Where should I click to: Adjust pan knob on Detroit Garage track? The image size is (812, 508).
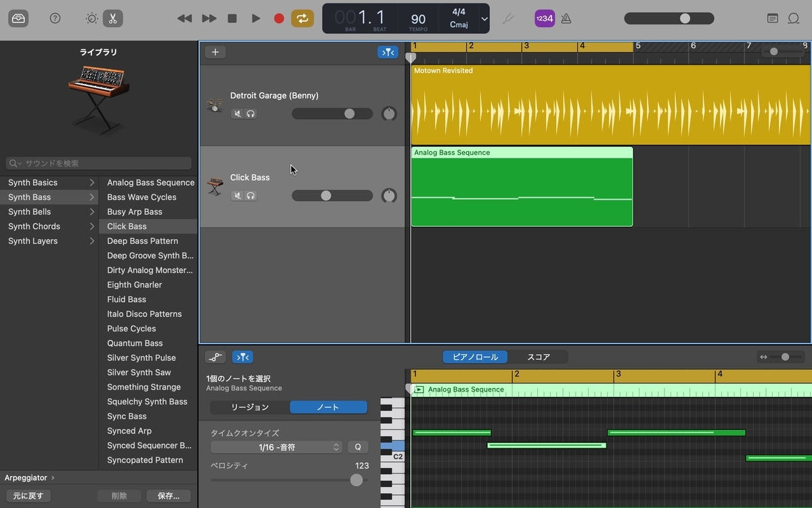389,114
